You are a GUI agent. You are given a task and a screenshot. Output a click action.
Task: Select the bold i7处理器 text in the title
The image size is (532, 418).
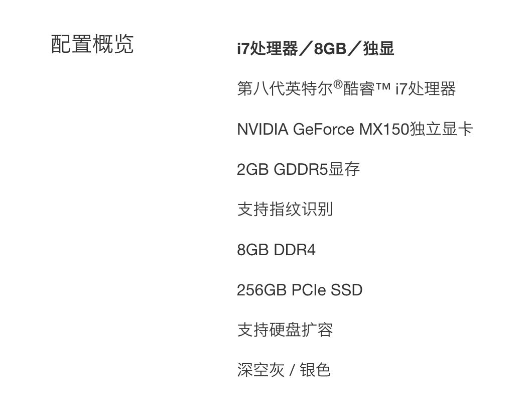pyautogui.click(x=267, y=49)
